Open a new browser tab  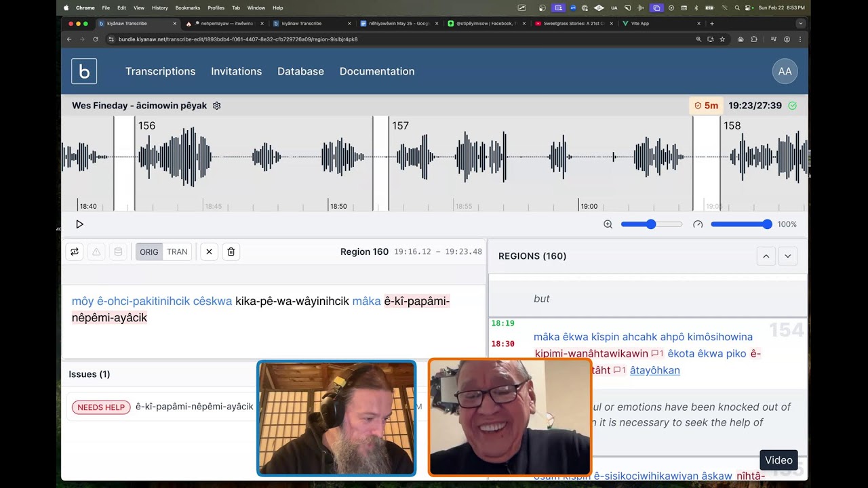pos(711,23)
